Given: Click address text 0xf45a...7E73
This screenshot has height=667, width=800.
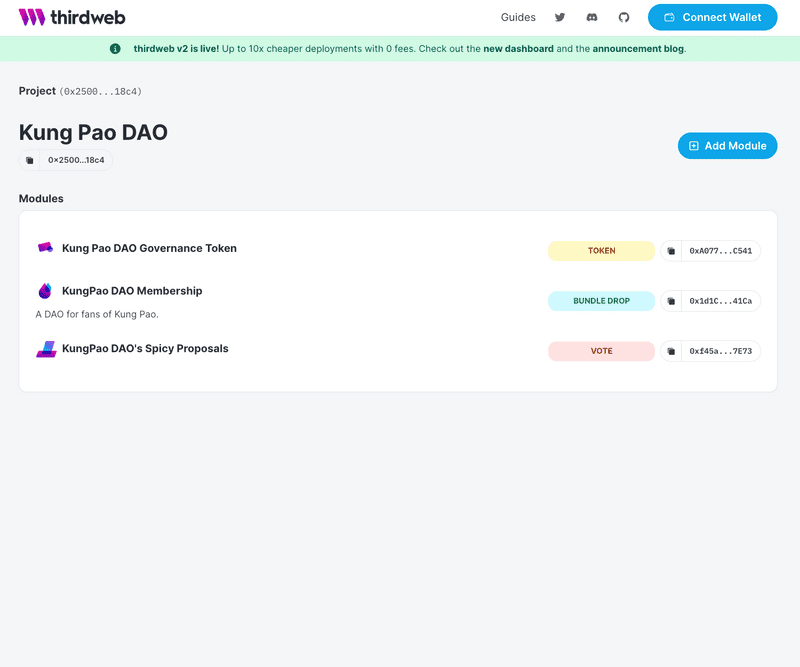Looking at the screenshot, I should 720,351.
